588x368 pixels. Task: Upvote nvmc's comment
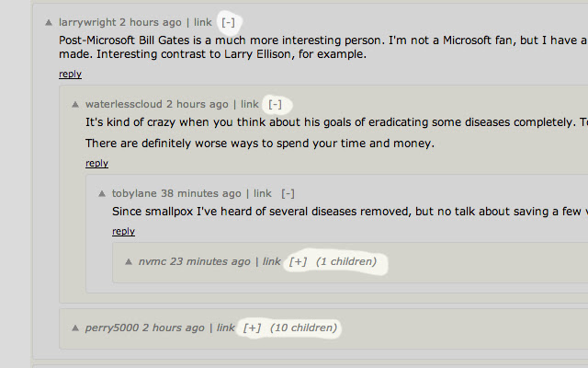click(x=129, y=262)
